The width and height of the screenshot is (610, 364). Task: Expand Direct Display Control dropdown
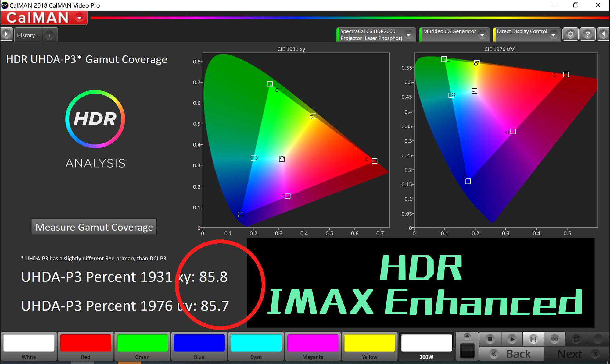tap(553, 34)
